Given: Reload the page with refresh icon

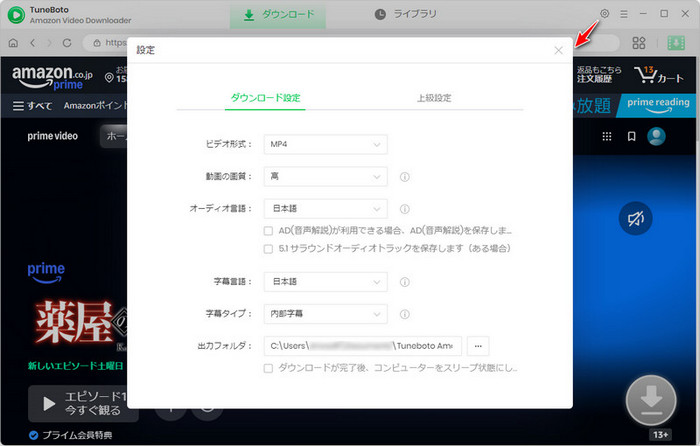Looking at the screenshot, I should pyautogui.click(x=67, y=43).
